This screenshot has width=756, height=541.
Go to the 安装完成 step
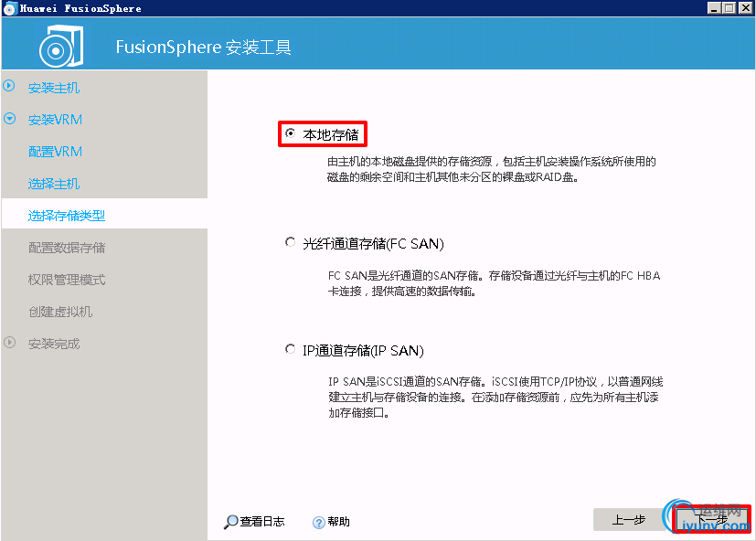coord(54,344)
